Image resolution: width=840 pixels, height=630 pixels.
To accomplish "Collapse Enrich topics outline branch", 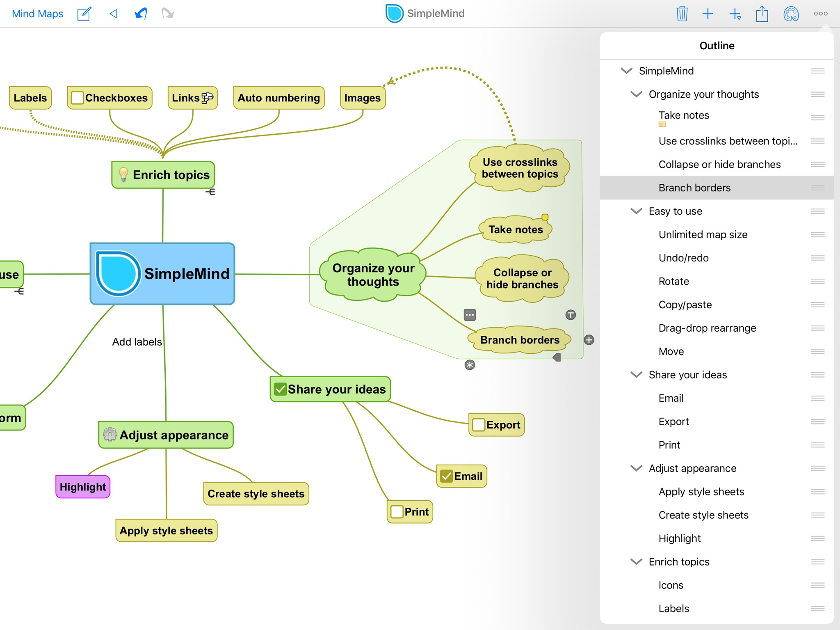I will pyautogui.click(x=636, y=561).
